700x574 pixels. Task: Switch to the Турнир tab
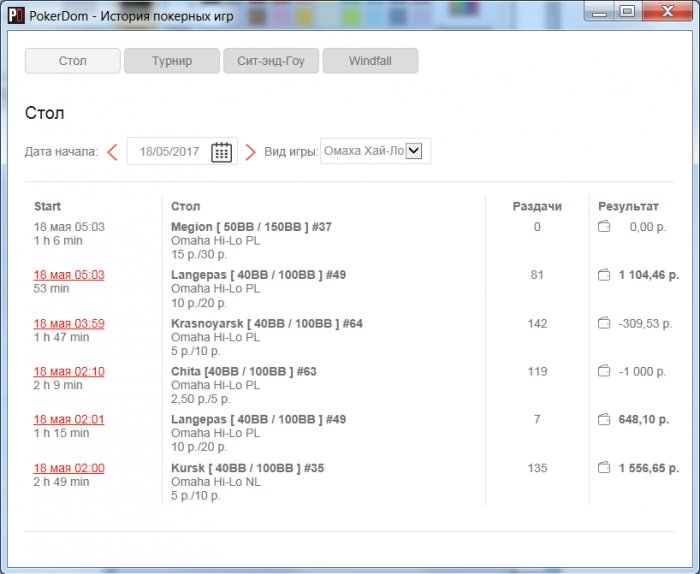tap(172, 61)
